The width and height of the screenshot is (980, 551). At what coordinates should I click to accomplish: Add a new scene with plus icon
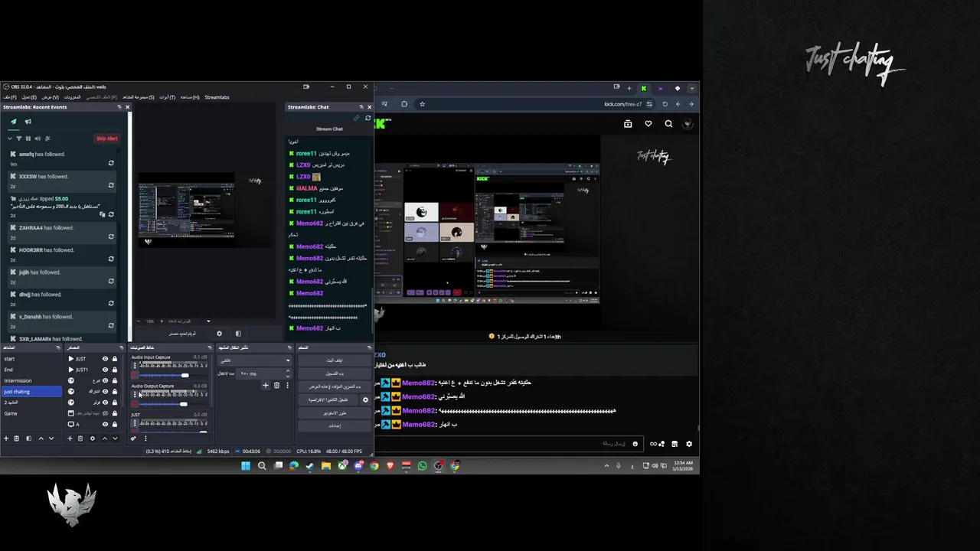(x=6, y=439)
